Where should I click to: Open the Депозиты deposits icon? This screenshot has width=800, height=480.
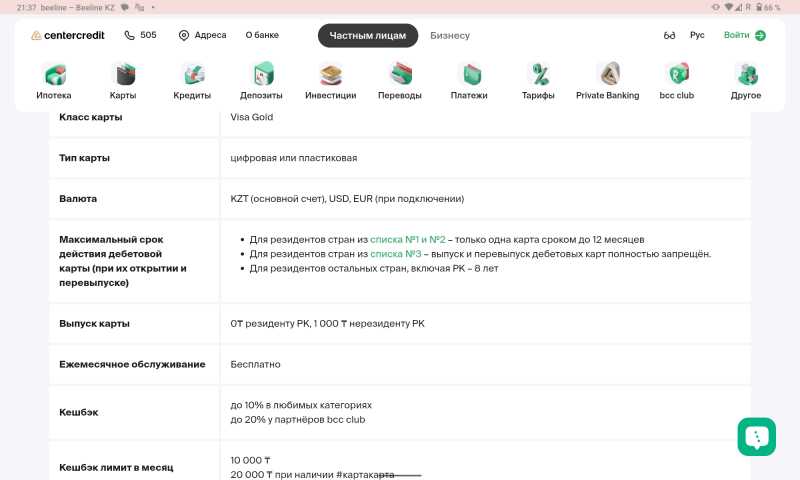(261, 75)
